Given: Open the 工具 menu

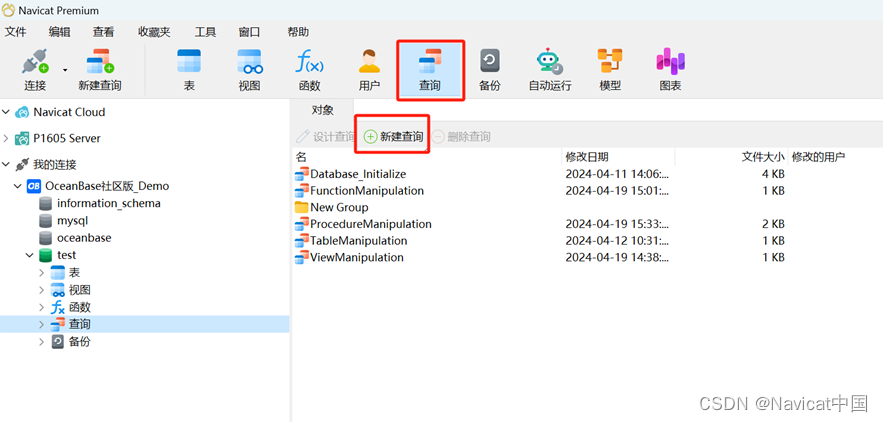Looking at the screenshot, I should point(205,32).
